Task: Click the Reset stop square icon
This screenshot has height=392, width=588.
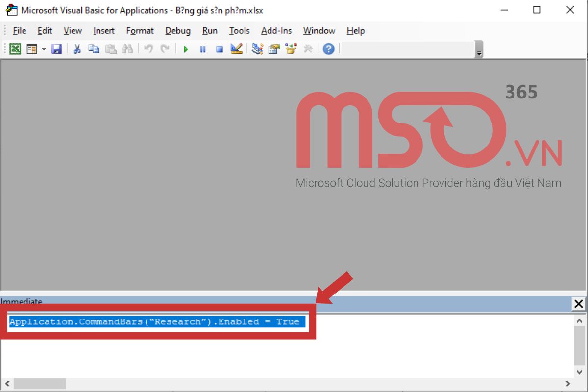Action: (x=220, y=49)
